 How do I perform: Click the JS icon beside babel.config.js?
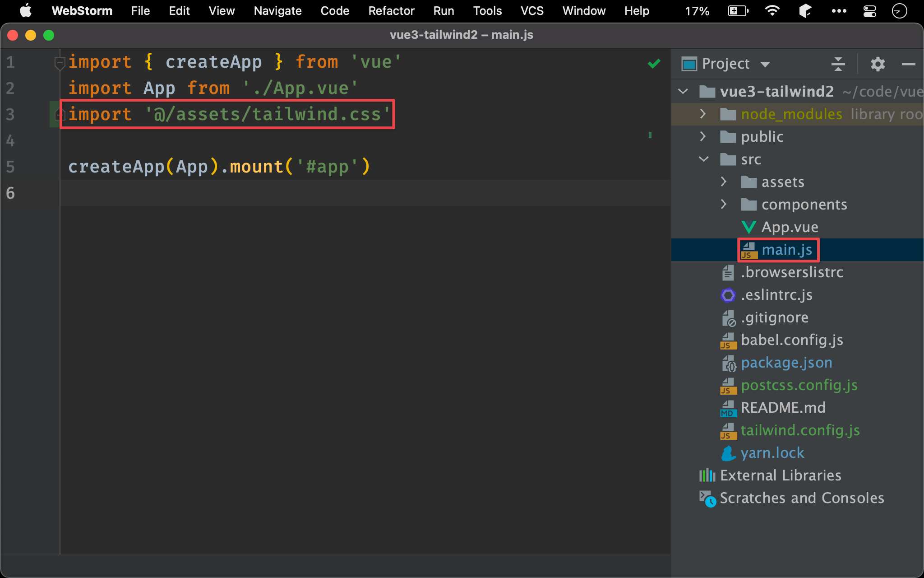pos(728,340)
